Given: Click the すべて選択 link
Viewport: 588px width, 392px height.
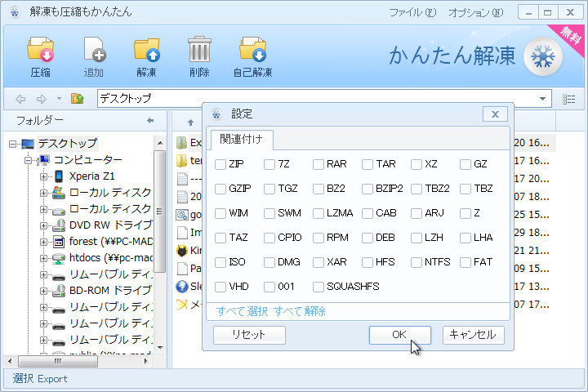Looking at the screenshot, I should coord(243,311).
